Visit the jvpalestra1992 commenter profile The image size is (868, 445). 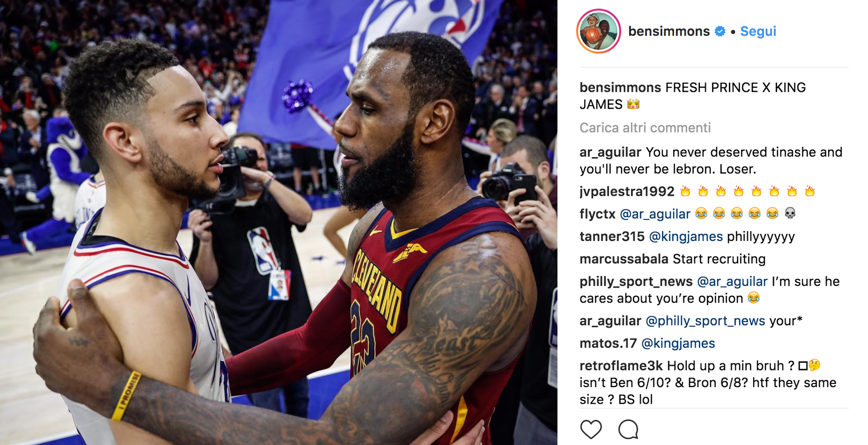click(627, 192)
